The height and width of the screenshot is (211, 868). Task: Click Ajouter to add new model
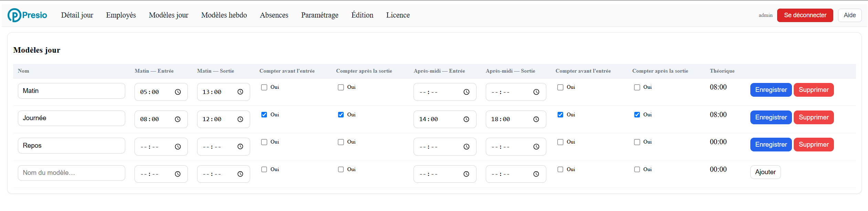[765, 172]
